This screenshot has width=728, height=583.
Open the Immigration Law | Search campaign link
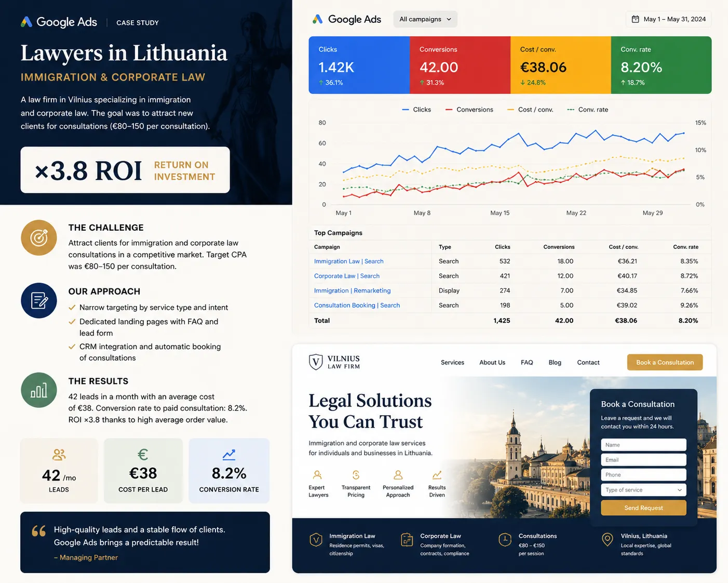[349, 261]
